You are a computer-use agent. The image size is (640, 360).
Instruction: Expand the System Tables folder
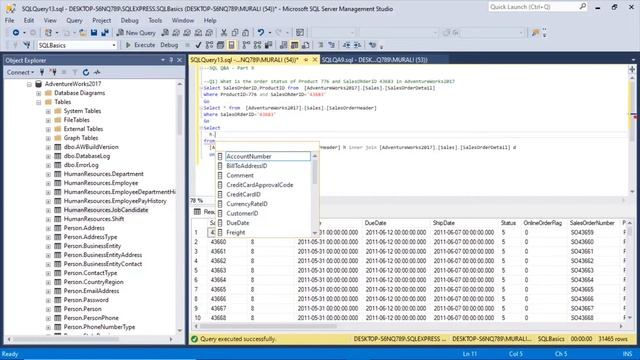pyautogui.click(x=48, y=111)
